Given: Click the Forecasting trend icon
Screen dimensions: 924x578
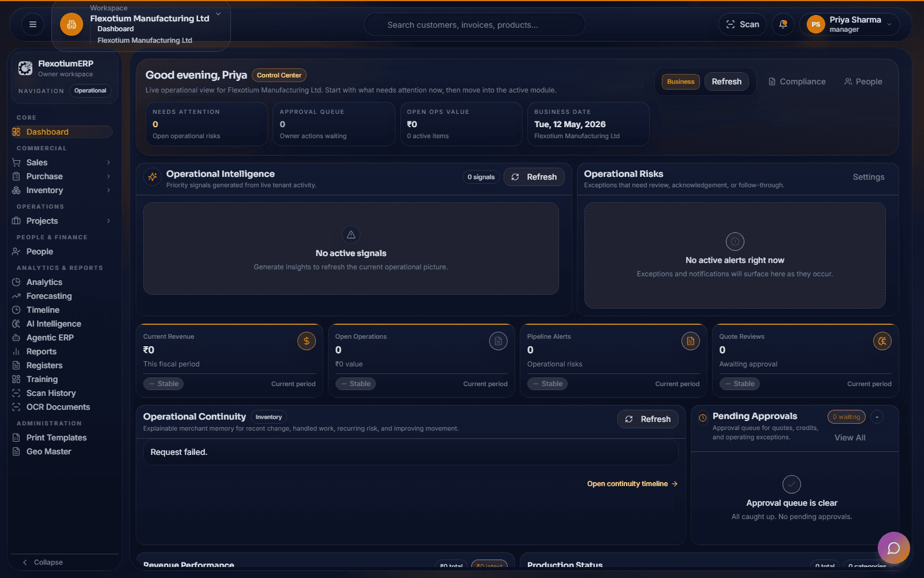Looking at the screenshot, I should pyautogui.click(x=16, y=296).
